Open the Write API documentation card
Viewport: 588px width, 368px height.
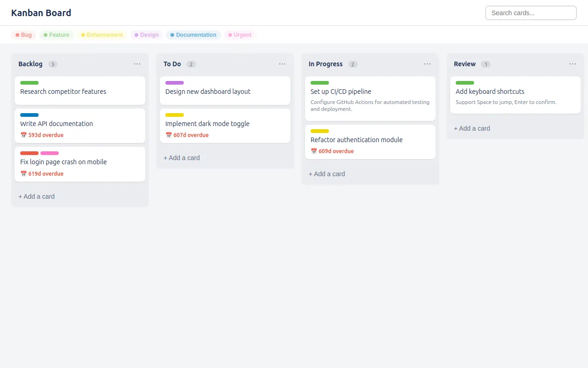pos(80,126)
